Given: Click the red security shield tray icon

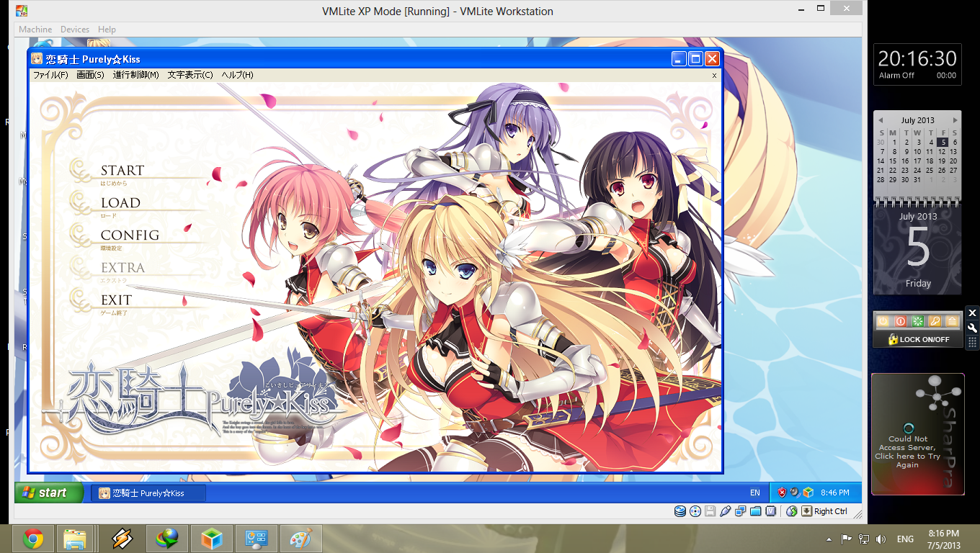Looking at the screenshot, I should point(782,493).
